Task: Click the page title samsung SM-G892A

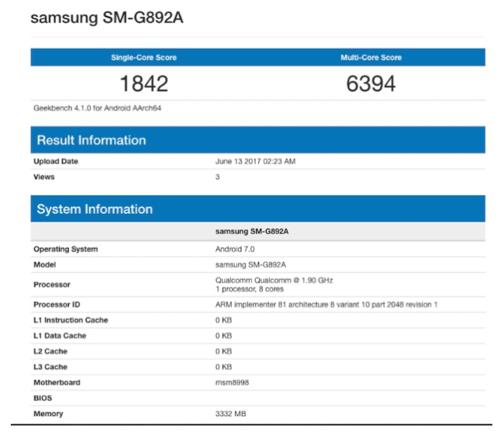Action: pyautogui.click(x=107, y=17)
